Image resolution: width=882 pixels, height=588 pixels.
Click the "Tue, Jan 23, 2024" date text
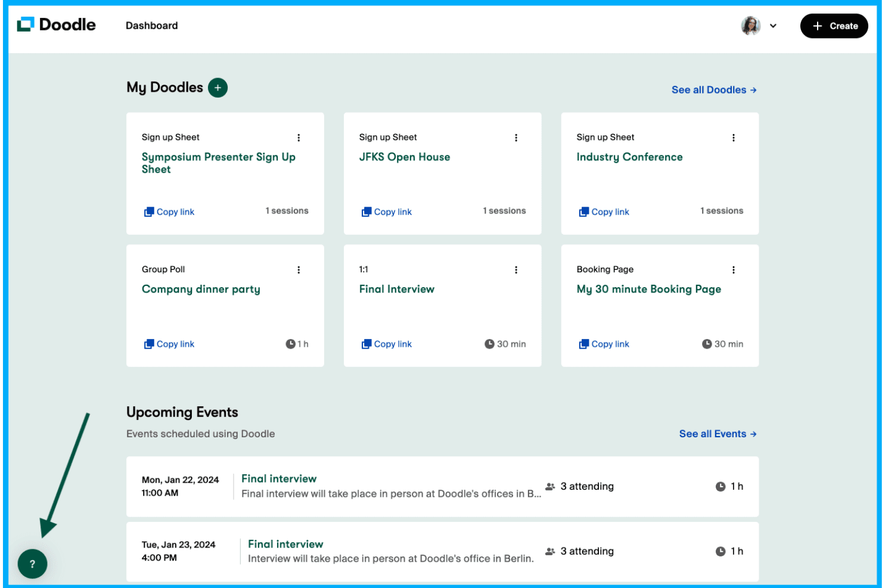178,545
